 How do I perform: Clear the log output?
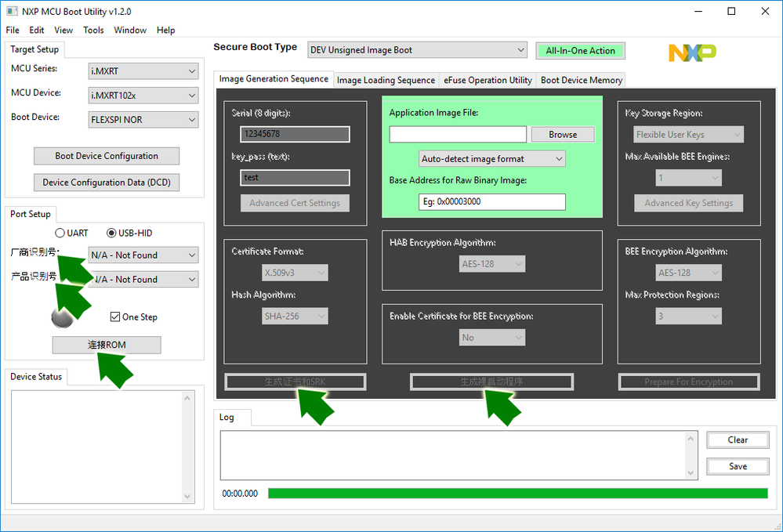[738, 440]
